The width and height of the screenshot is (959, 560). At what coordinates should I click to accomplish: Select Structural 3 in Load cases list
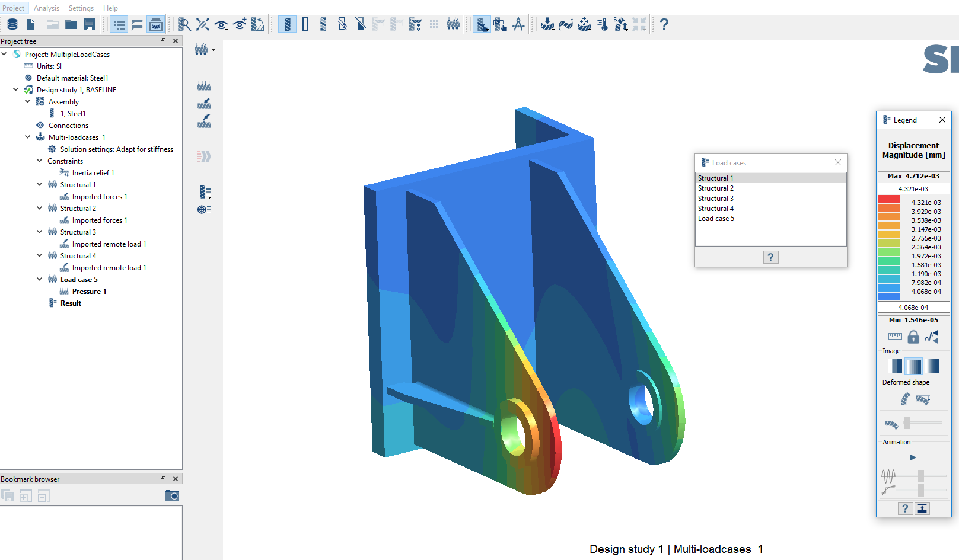point(716,199)
